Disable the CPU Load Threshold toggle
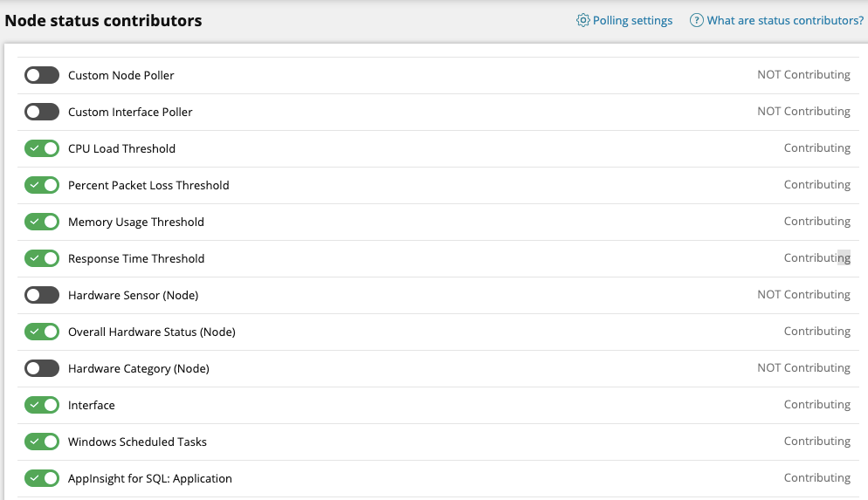This screenshot has height=500, width=868. (42, 148)
